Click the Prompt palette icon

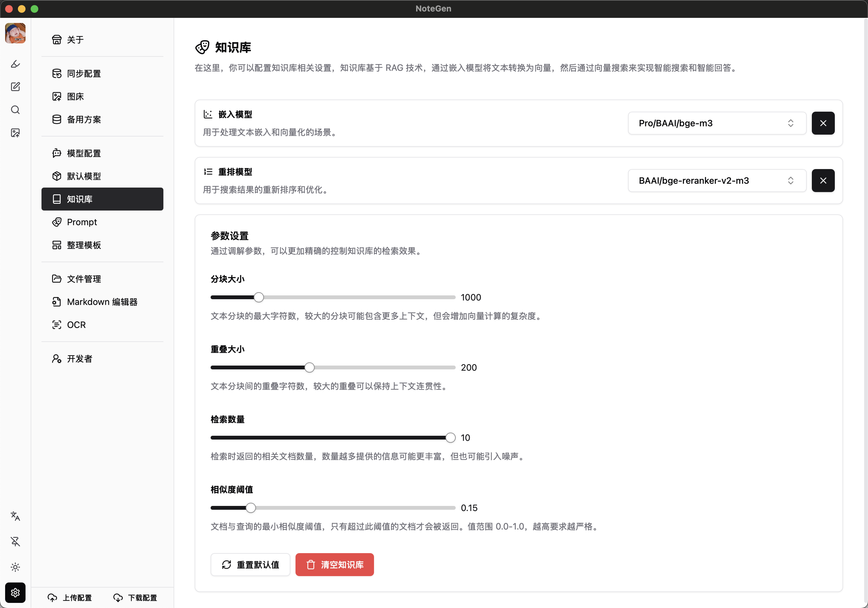tap(57, 222)
